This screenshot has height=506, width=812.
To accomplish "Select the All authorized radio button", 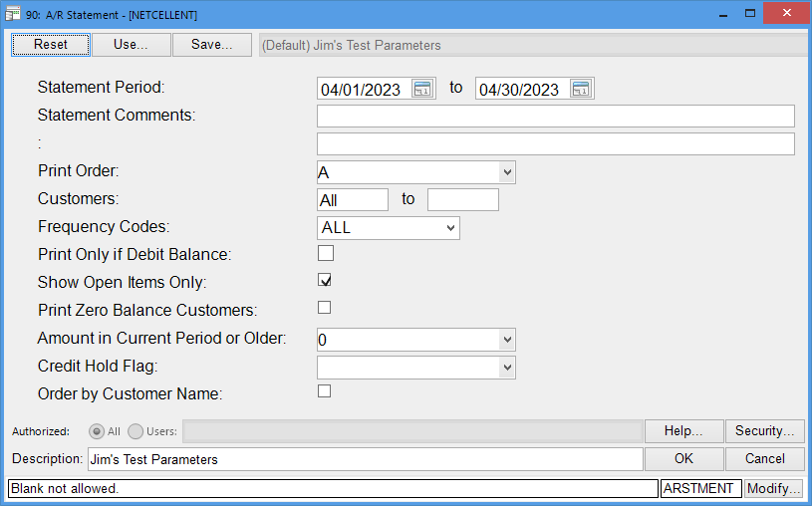I will pos(97,431).
